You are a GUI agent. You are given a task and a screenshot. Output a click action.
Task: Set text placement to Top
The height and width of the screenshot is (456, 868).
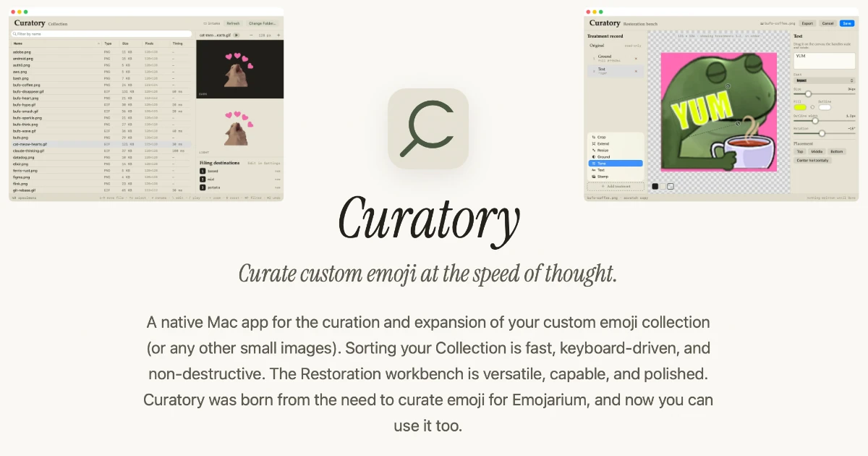[800, 151]
